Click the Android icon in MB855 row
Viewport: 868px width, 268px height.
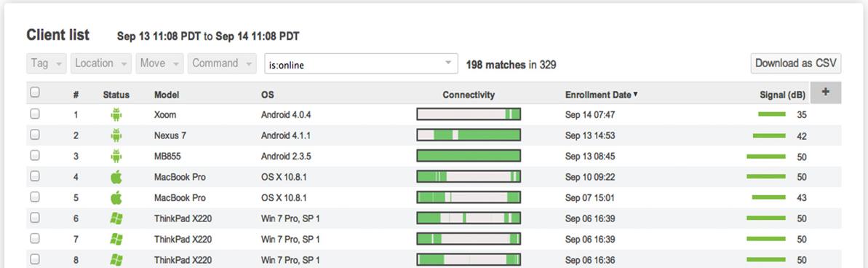coord(116,156)
